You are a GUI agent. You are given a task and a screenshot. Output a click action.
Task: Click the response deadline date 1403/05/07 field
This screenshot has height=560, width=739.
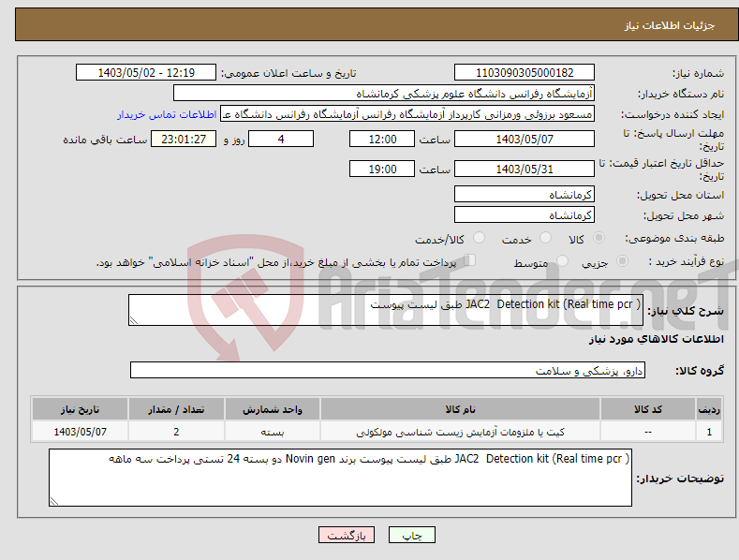pyautogui.click(x=525, y=139)
